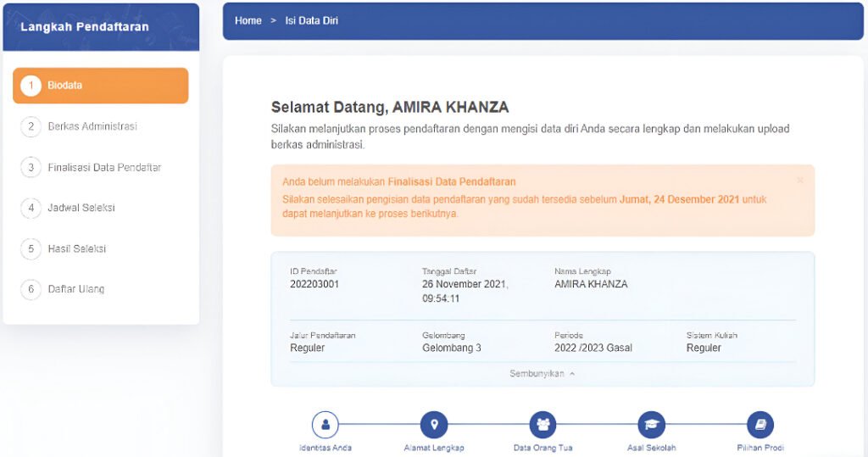Click the Asal Sekolah graduation cap icon
868x457 pixels.
(x=651, y=424)
